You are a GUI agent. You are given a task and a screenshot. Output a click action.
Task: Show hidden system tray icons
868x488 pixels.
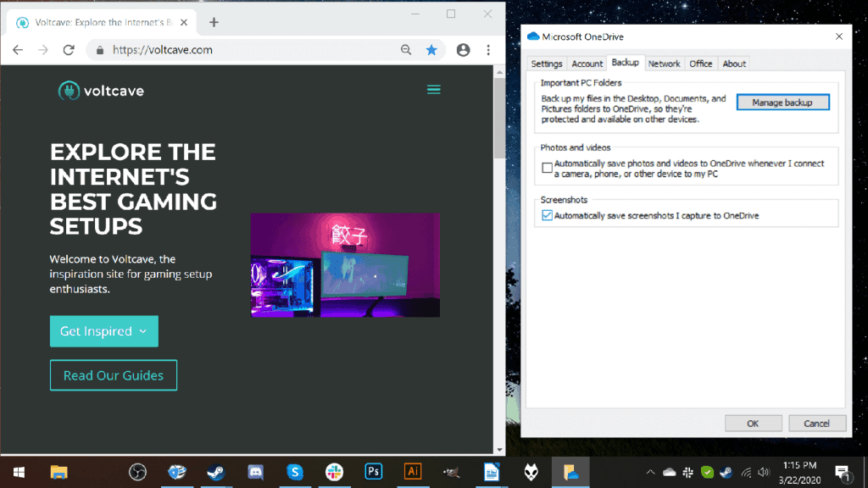click(650, 472)
